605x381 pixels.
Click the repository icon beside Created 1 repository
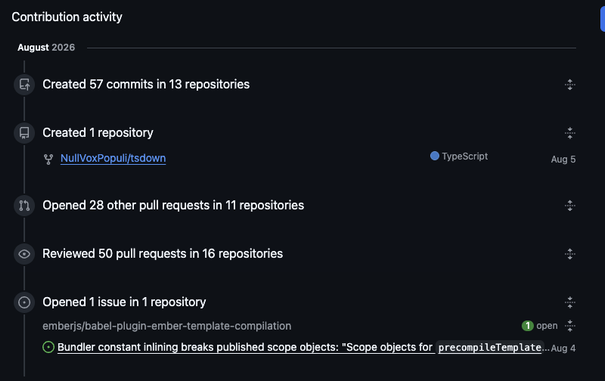pos(24,133)
